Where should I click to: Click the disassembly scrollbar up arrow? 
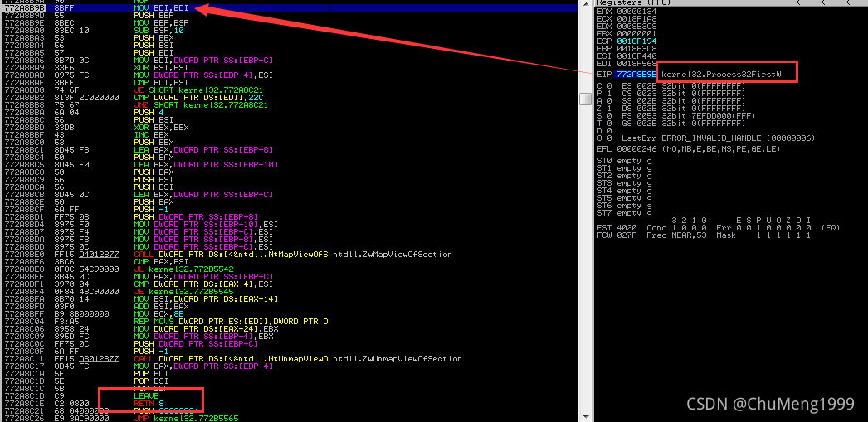pyautogui.click(x=586, y=2)
